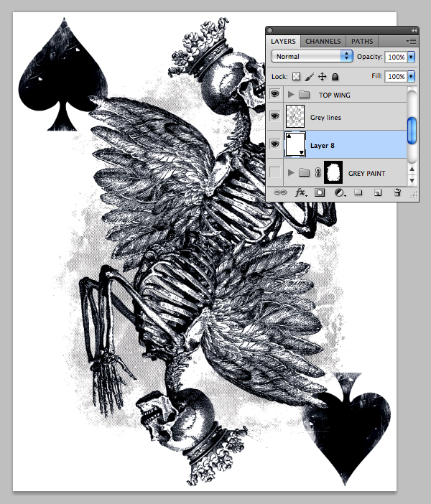Toggle lock all padlock icon

coord(335,77)
